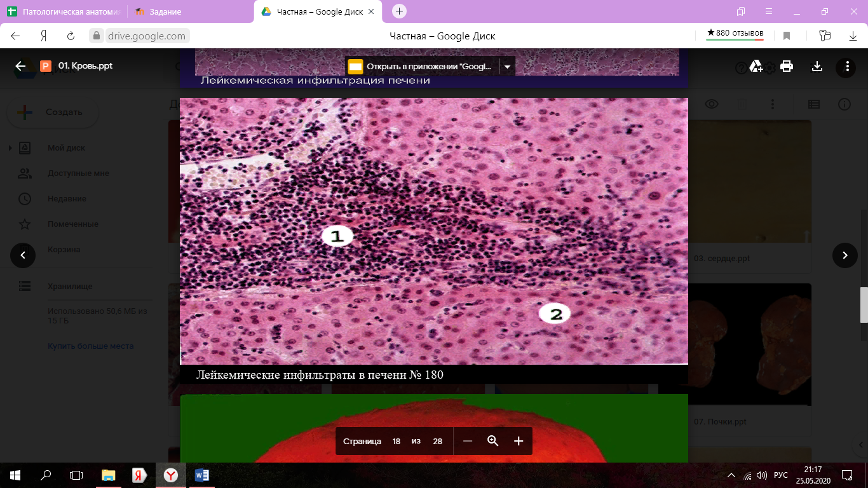This screenshot has width=868, height=488.
Task: Expand the Мой диск tree arrow
Action: coord(10,148)
